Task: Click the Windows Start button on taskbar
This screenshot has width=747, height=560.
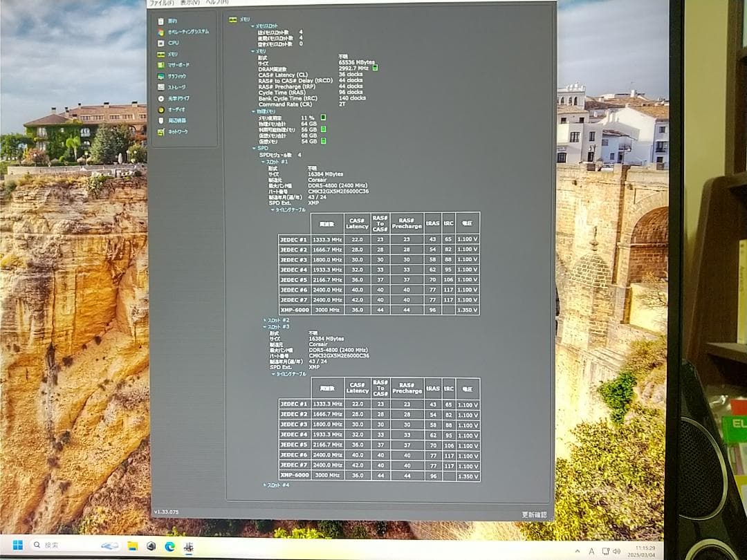Action: [17, 545]
